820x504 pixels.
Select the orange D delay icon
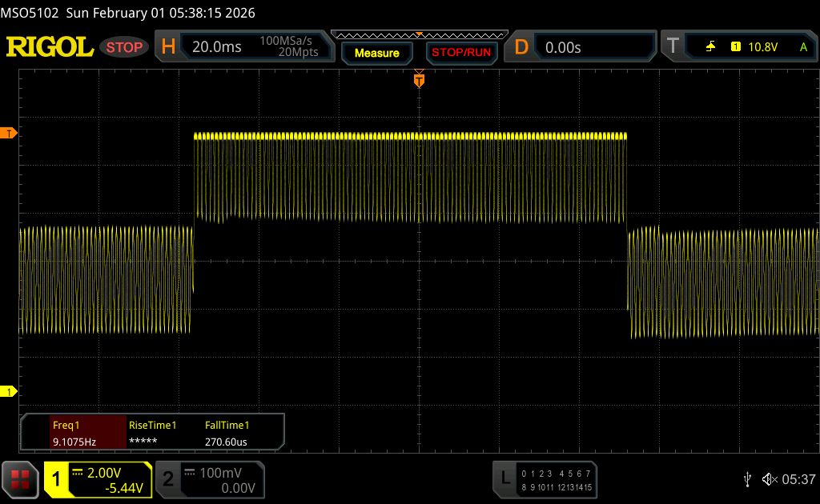521,47
